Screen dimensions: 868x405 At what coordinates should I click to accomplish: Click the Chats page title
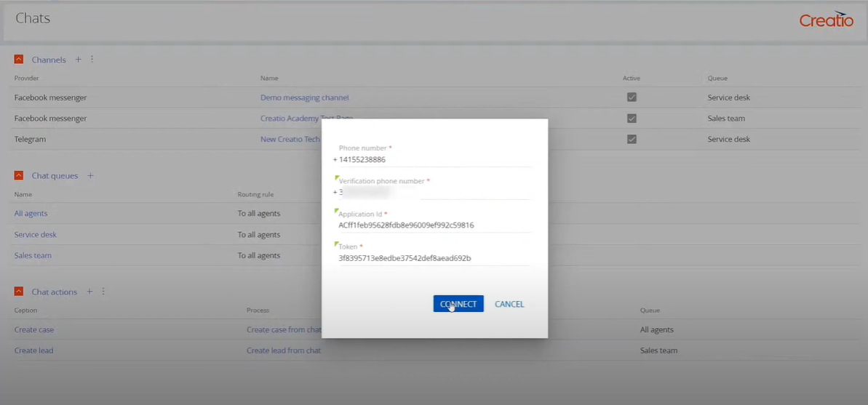pyautogui.click(x=33, y=18)
